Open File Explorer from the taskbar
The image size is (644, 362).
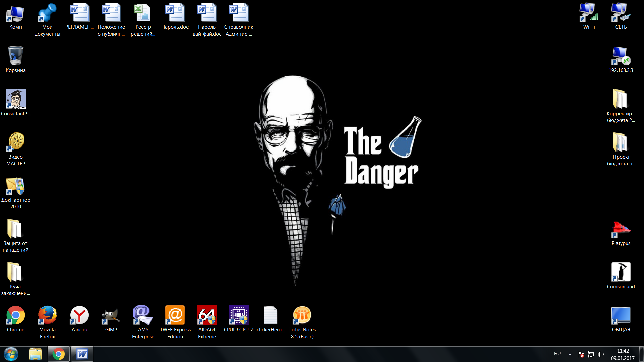35,354
